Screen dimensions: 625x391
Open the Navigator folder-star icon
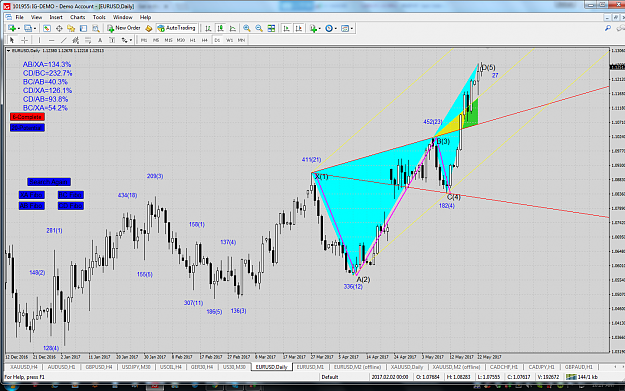click(x=71, y=28)
